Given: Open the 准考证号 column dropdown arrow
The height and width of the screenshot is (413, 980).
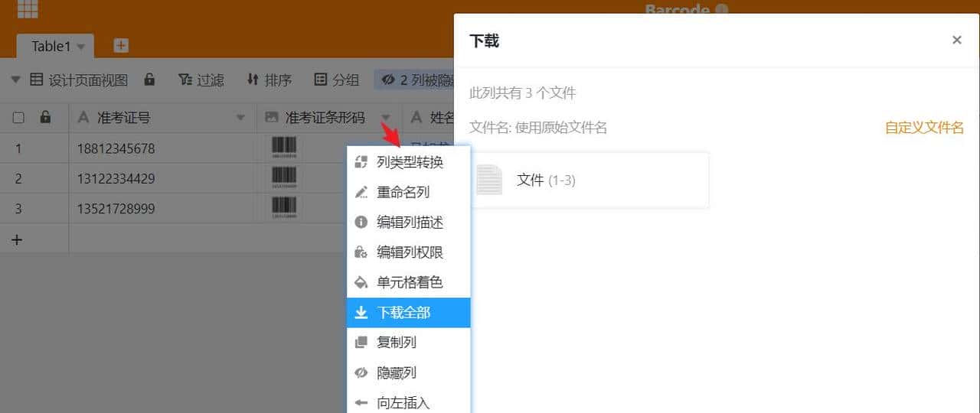Looking at the screenshot, I should [x=241, y=119].
